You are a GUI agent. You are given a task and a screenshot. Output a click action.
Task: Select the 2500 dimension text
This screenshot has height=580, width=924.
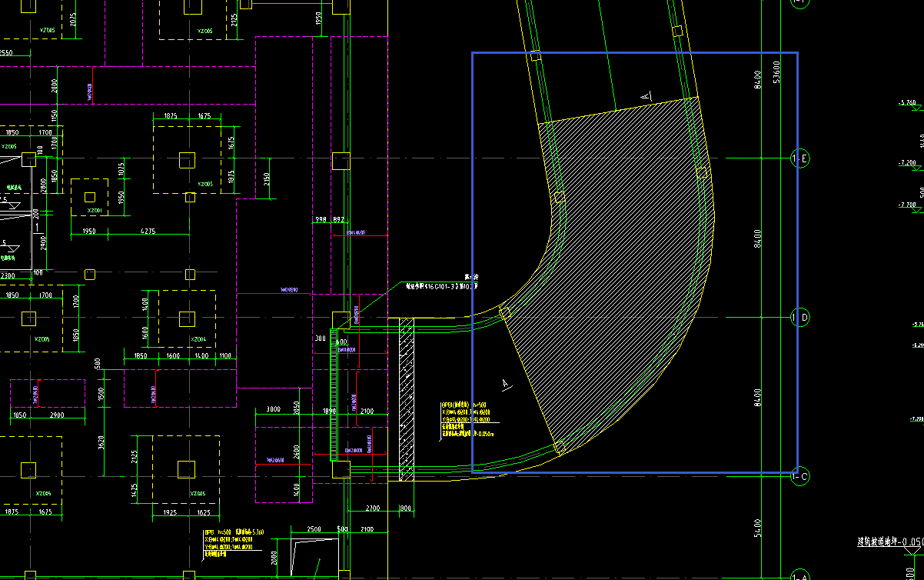tap(314, 529)
